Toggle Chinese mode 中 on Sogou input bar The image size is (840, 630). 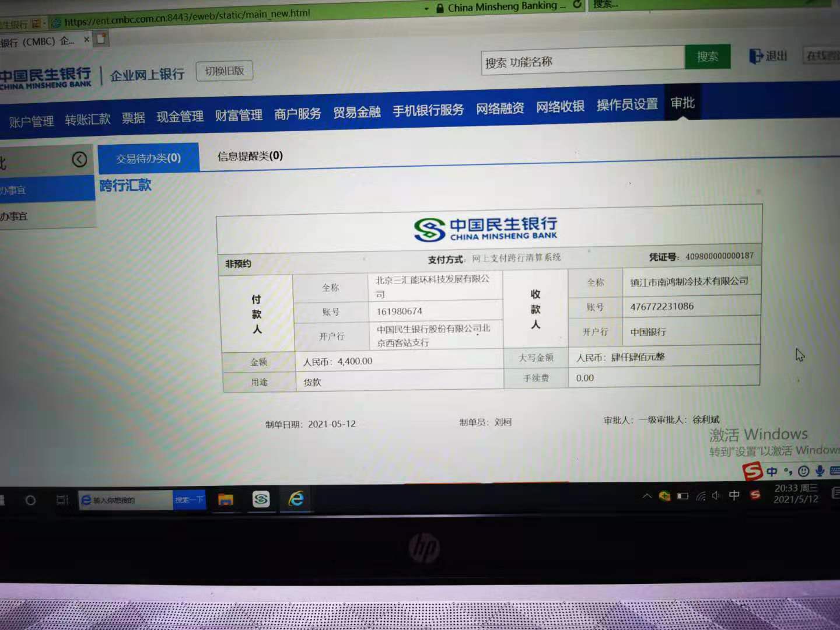[772, 471]
